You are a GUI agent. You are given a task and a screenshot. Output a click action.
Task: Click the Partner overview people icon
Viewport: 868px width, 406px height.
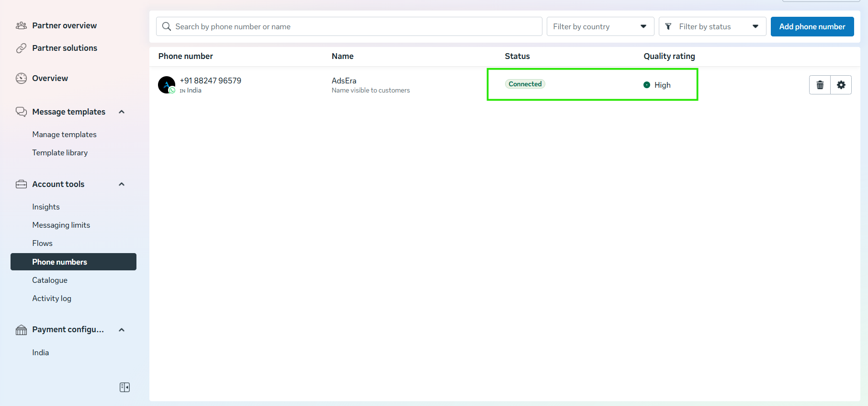coord(21,25)
